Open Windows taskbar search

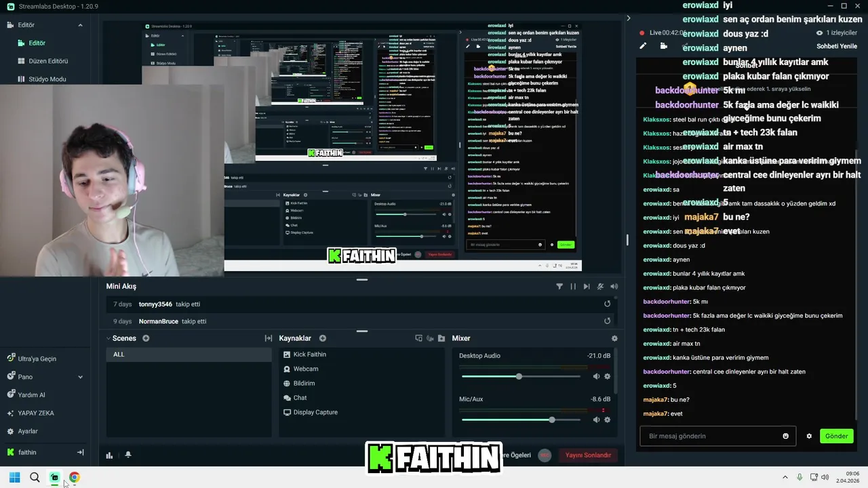(x=35, y=477)
